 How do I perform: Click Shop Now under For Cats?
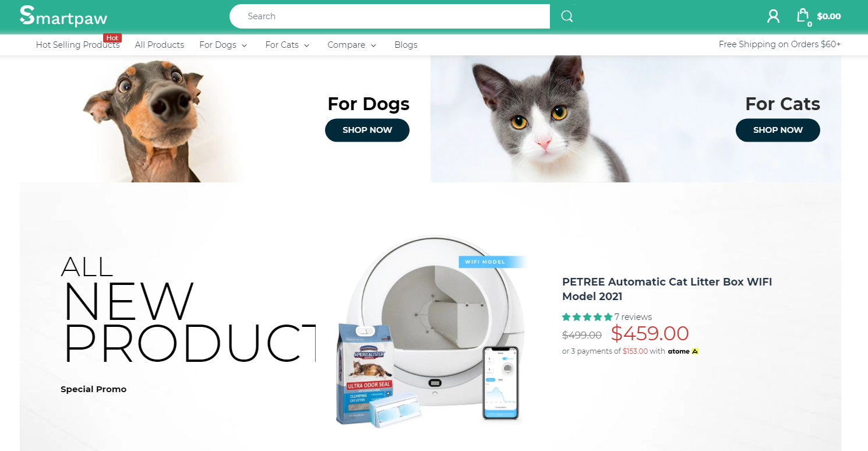pyautogui.click(x=778, y=130)
